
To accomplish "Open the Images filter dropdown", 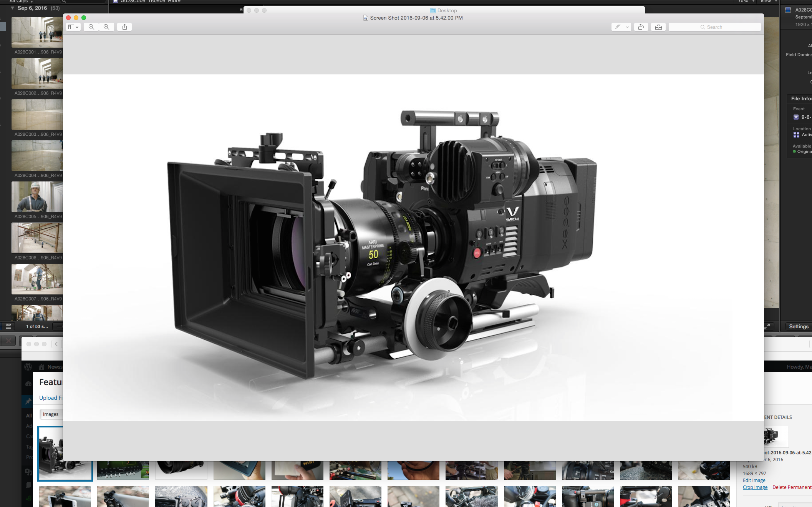I will (x=51, y=414).
